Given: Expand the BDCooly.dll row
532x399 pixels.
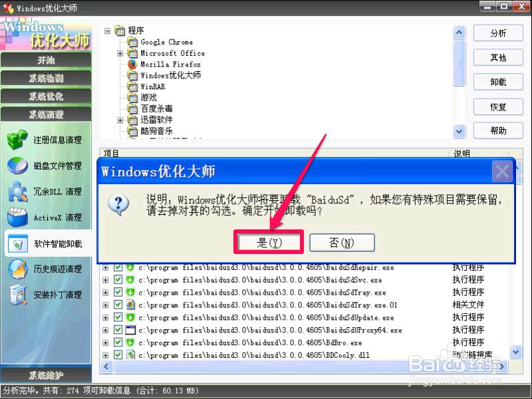Looking at the screenshot, I should (106, 355).
